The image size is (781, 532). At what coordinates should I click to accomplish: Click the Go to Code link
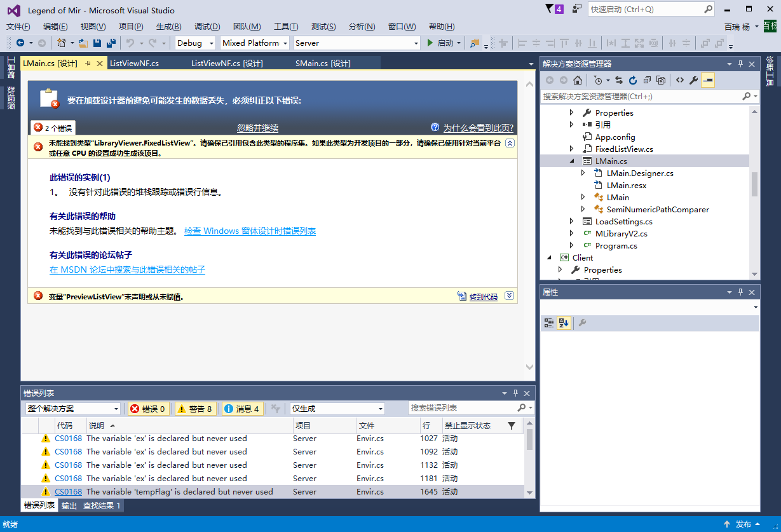click(484, 297)
